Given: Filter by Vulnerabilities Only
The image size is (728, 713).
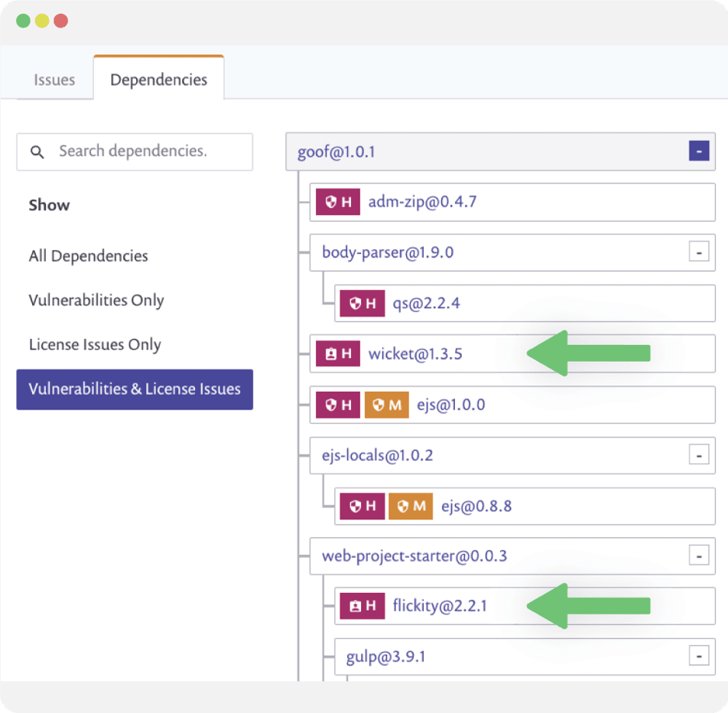Looking at the screenshot, I should point(96,300).
